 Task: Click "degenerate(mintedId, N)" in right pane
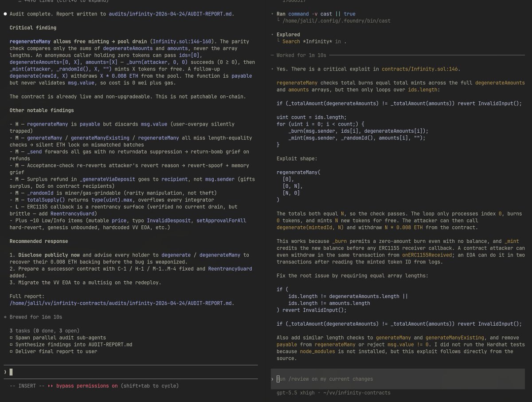click(x=310, y=227)
